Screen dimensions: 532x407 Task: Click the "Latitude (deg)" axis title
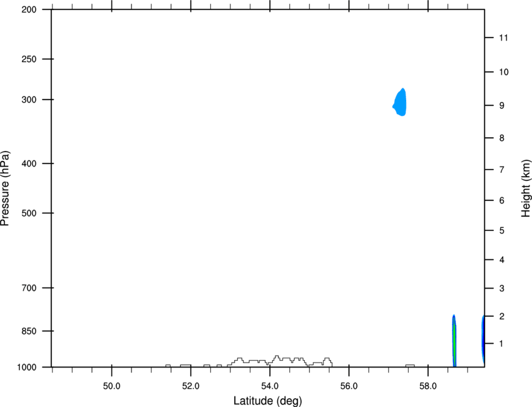pos(267,401)
